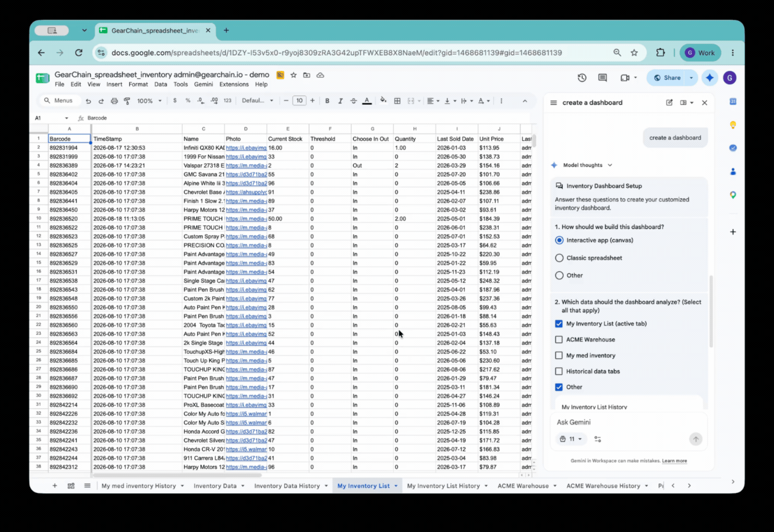Check the My med inventory checkbox
Screen dimensions: 774x532
559,356
